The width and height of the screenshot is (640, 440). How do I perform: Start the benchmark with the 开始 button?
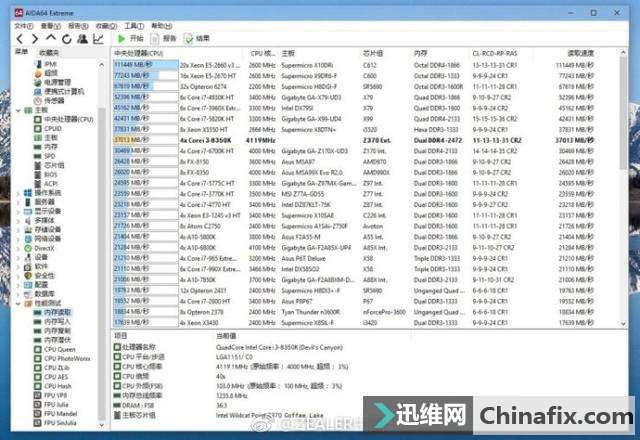[x=130, y=39]
